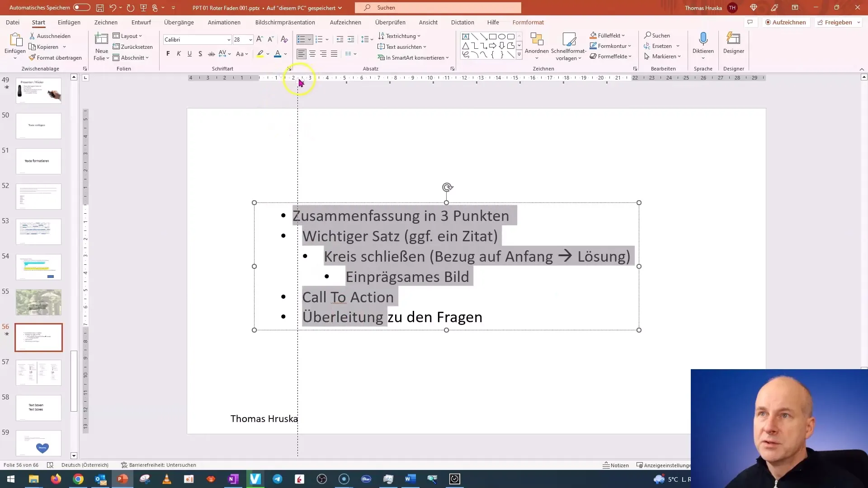Clear all formatting icon
Viewport: 868px width, 488px height.
pos(284,40)
